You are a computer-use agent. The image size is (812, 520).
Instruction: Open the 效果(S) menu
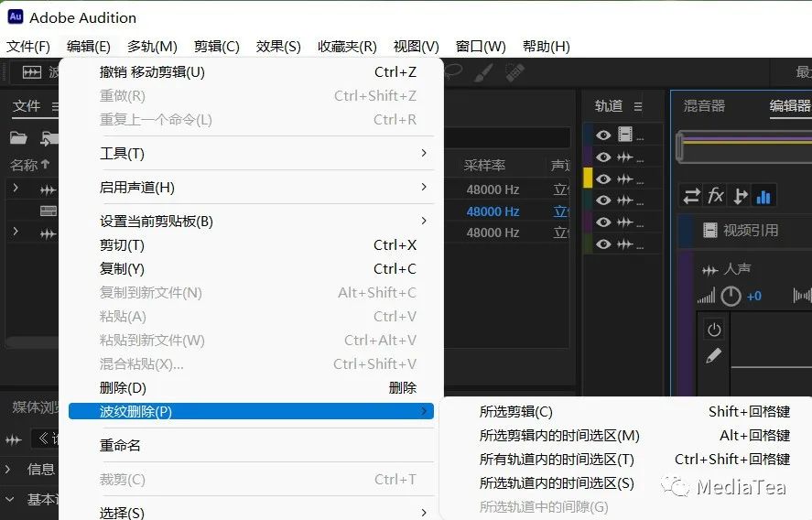coord(278,47)
